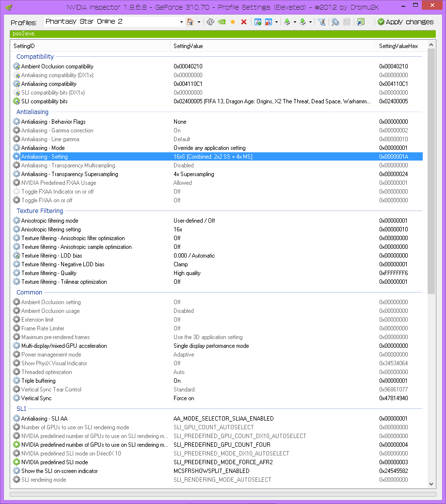This screenshot has width=446, height=504.
Task: Select Antialiasing - Transparency Supersampling row
Action: [x=217, y=174]
